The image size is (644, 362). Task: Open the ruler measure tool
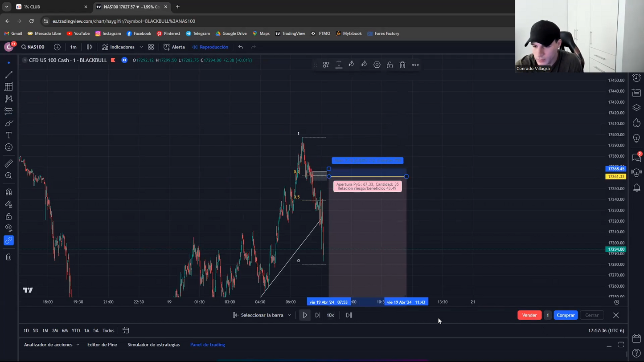(8, 163)
